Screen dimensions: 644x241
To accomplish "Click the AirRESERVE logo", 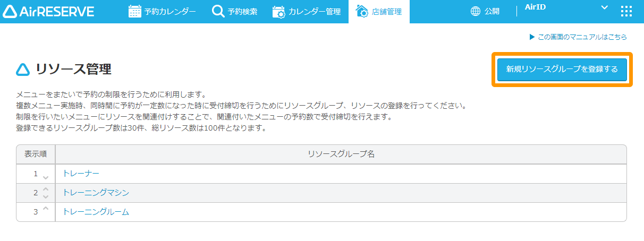I will 48,11.
